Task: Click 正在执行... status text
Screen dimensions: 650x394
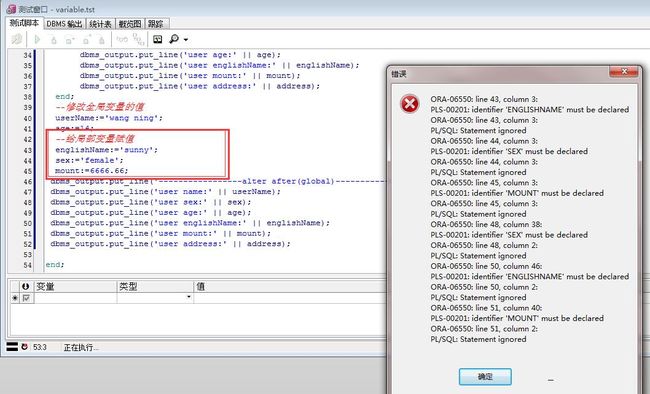Action: [x=81, y=348]
